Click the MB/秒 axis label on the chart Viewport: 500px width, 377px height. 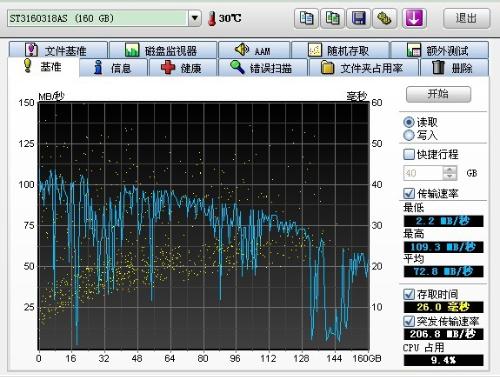tap(51, 96)
